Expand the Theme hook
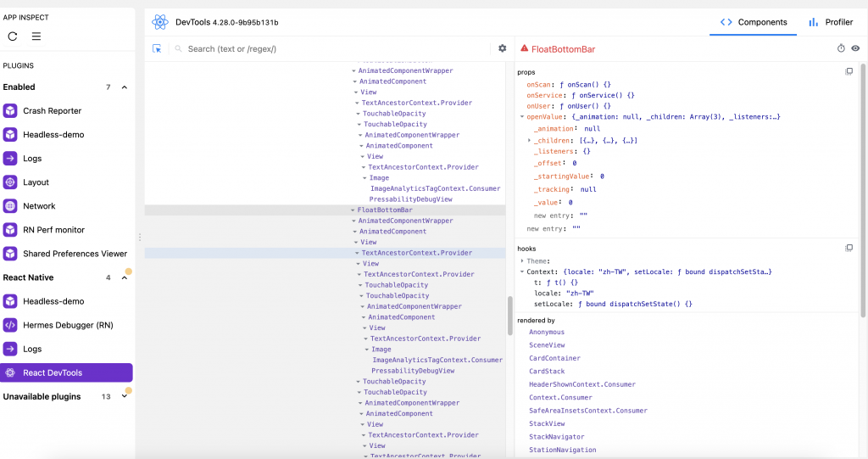This screenshot has height=459, width=868. click(x=522, y=261)
